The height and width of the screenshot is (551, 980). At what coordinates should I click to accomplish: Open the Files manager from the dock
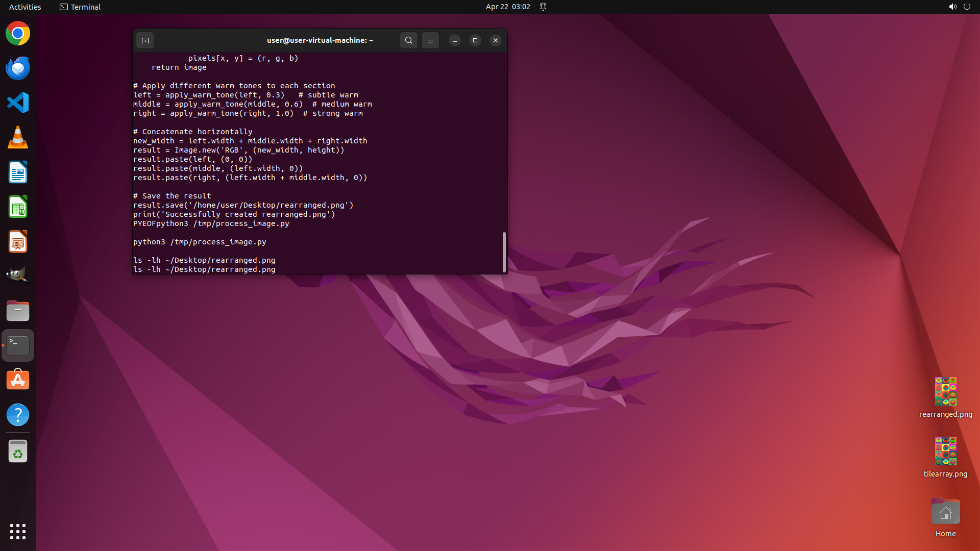pyautogui.click(x=18, y=311)
